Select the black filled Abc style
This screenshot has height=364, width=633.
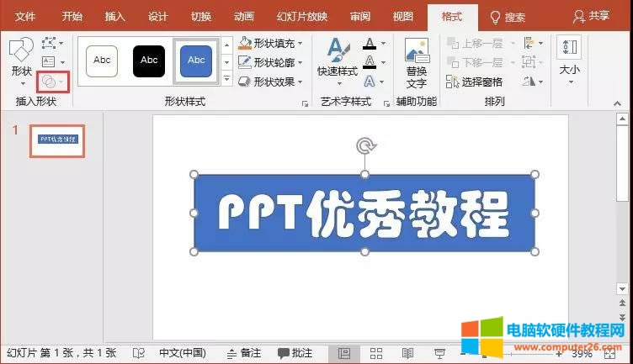pyautogui.click(x=149, y=61)
